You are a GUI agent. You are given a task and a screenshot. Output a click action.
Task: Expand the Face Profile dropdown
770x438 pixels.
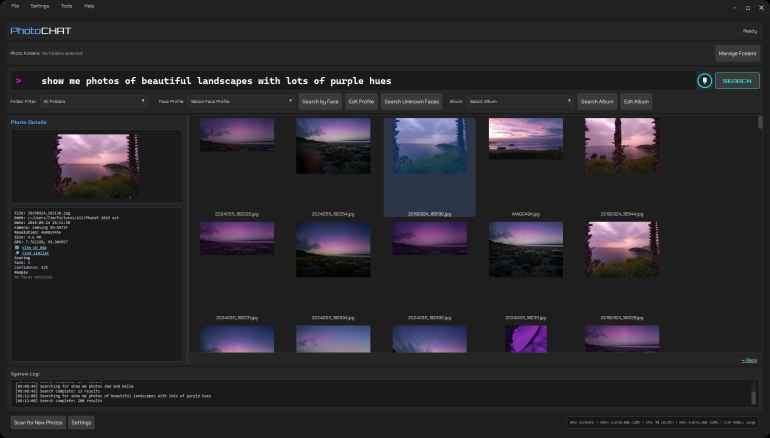tap(240, 101)
